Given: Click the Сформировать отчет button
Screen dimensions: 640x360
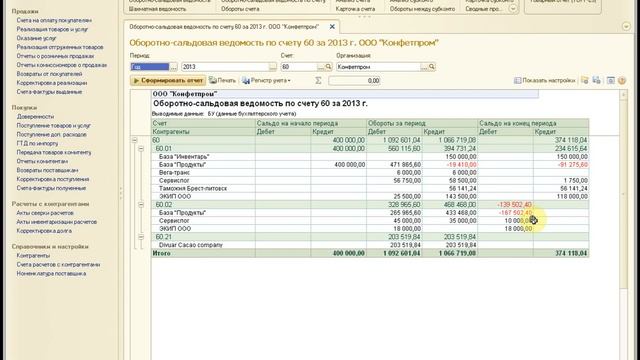Looking at the screenshot, I should pos(168,81).
